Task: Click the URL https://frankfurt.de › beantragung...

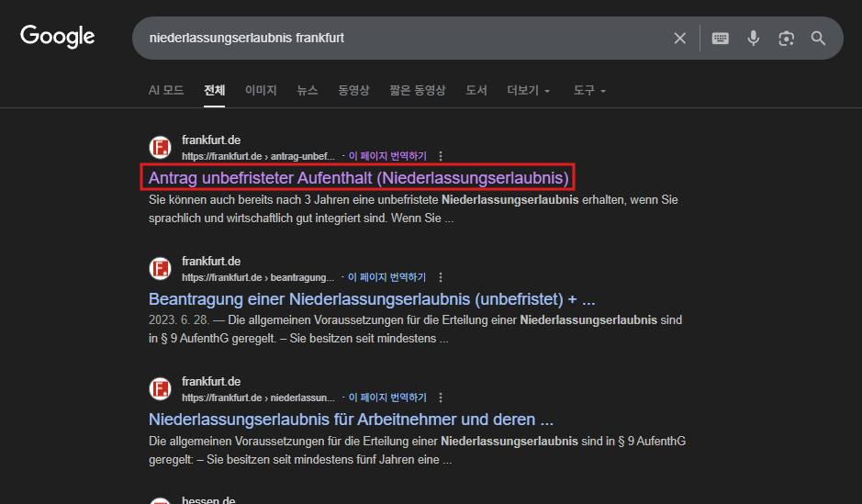Action: pyautogui.click(x=258, y=277)
